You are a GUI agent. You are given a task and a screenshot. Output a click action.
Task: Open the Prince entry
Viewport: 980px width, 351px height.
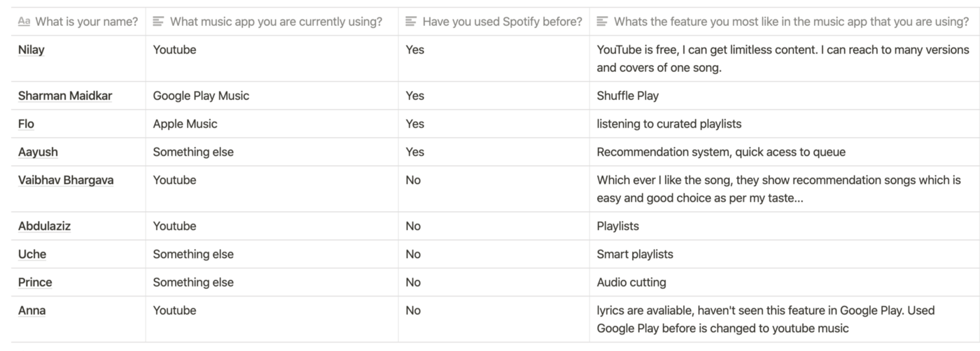tap(35, 282)
